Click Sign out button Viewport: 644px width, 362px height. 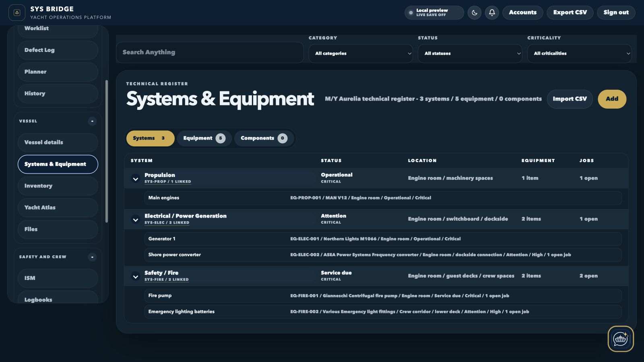pos(616,12)
